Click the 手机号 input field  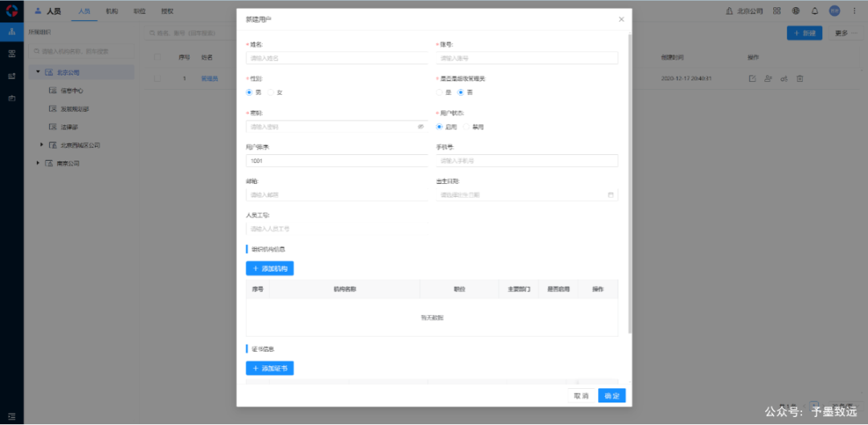527,161
